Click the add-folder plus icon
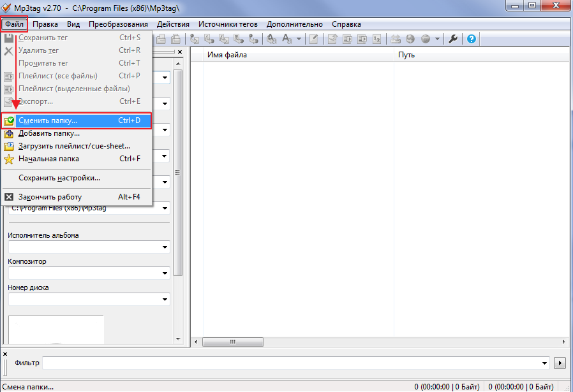Image resolution: width=573 pixels, height=392 pixels. point(9,134)
